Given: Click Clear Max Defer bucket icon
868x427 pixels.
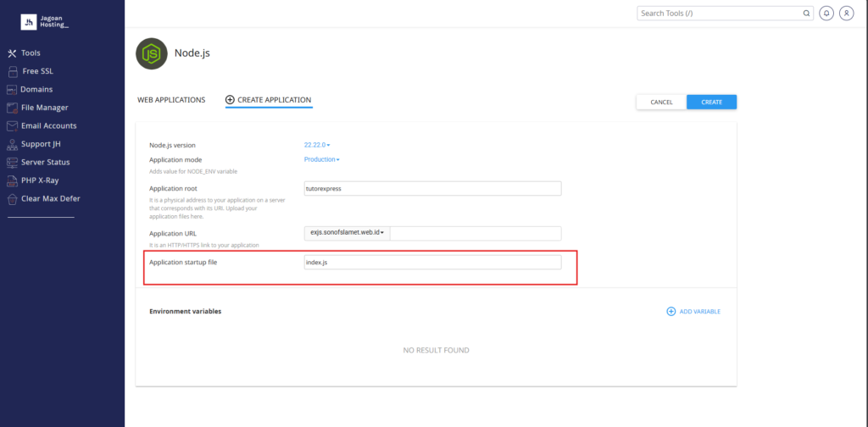Looking at the screenshot, I should click(x=12, y=199).
